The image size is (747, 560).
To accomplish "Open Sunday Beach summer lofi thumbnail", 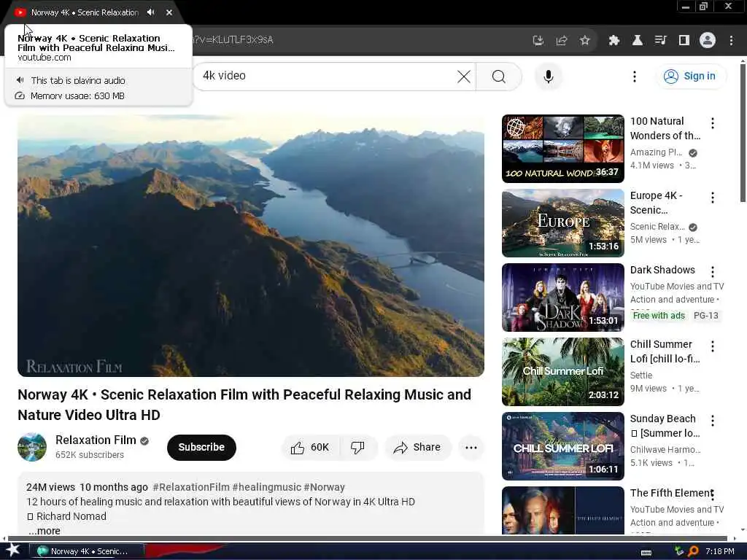I will [x=562, y=446].
